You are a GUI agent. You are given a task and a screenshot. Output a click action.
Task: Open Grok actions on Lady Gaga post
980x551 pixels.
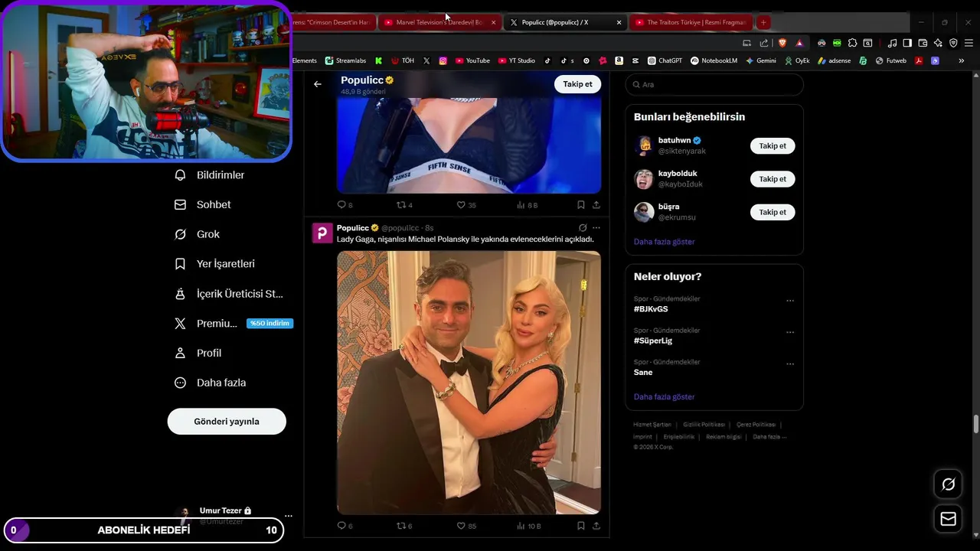583,228
